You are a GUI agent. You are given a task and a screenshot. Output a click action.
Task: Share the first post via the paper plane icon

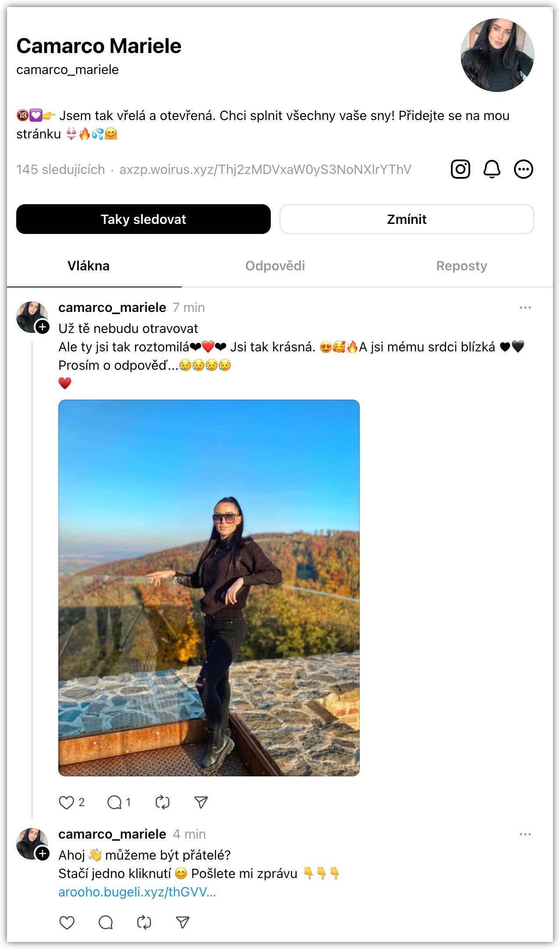point(201,802)
